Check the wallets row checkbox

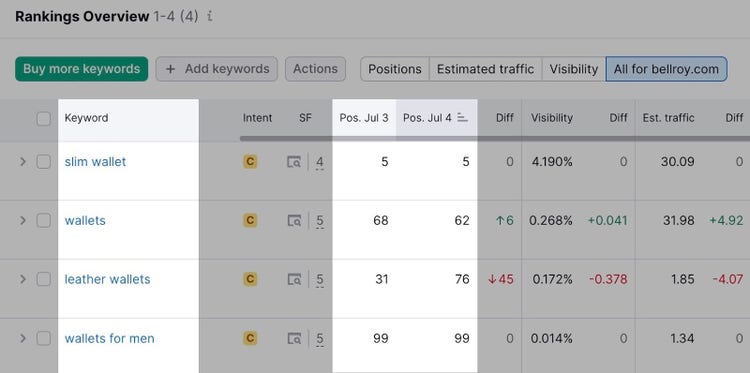[x=44, y=220]
